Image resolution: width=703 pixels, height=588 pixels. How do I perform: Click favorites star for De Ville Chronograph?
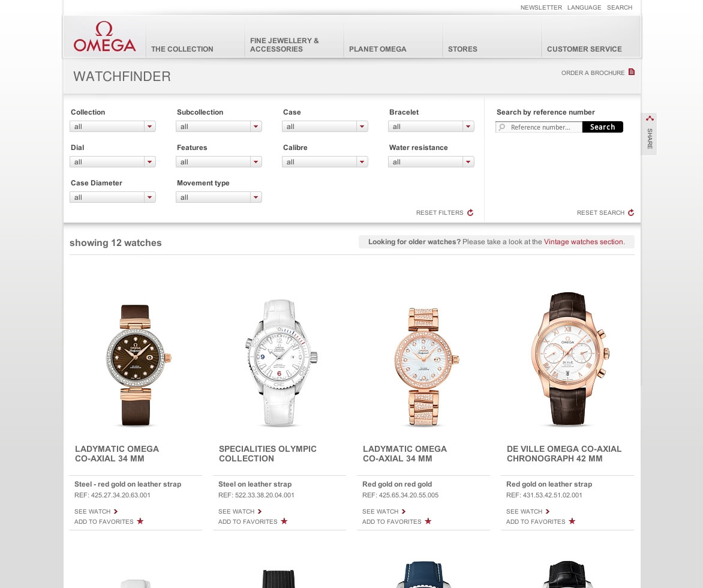pyautogui.click(x=572, y=521)
